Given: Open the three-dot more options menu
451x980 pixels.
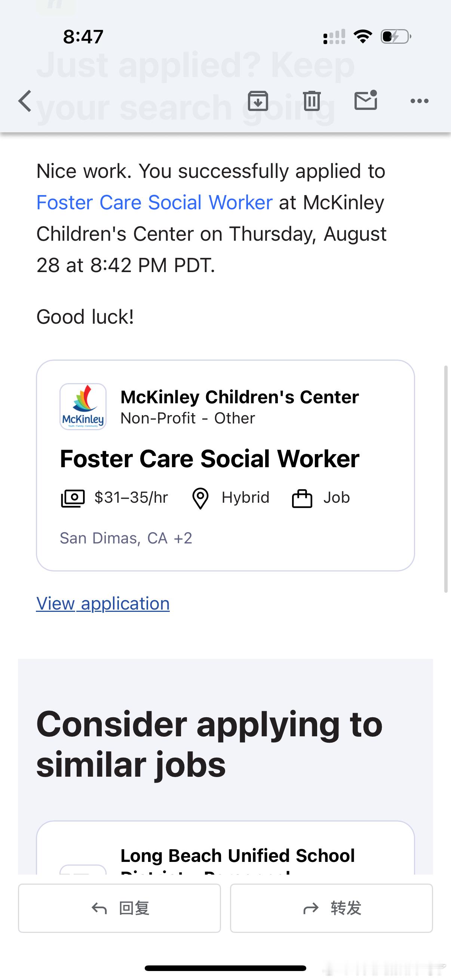Looking at the screenshot, I should pyautogui.click(x=420, y=101).
